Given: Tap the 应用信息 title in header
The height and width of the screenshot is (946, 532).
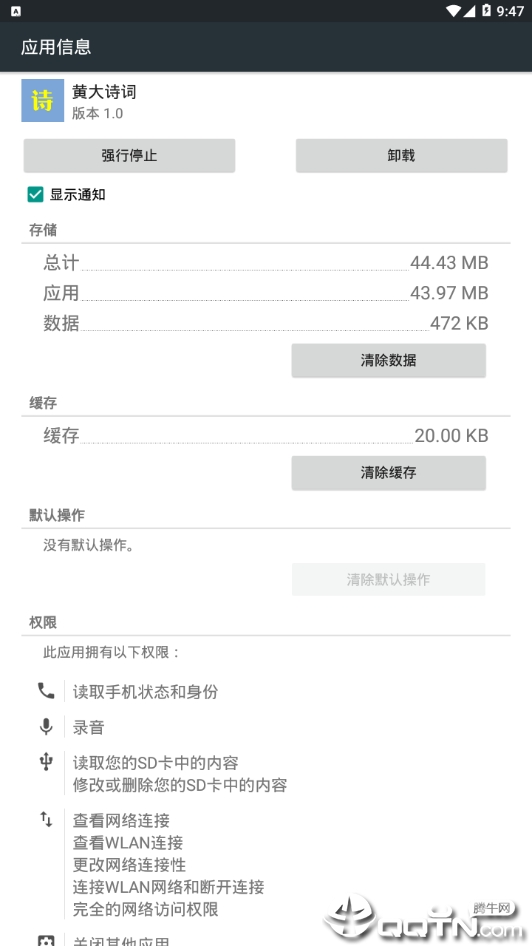Looking at the screenshot, I should [x=56, y=47].
